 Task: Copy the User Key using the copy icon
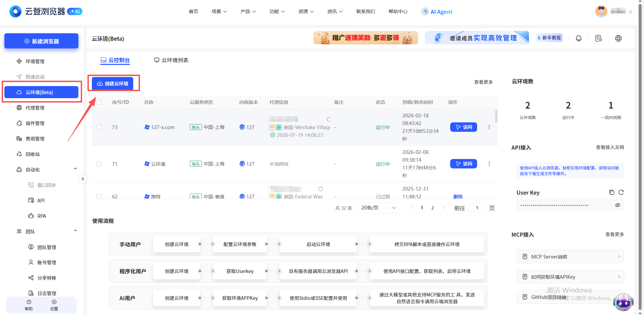pos(611,192)
